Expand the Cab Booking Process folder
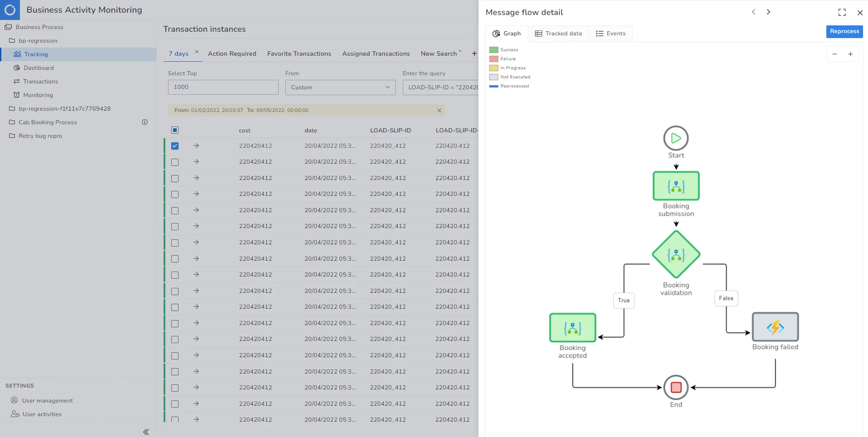This screenshot has height=437, width=868. click(x=48, y=122)
